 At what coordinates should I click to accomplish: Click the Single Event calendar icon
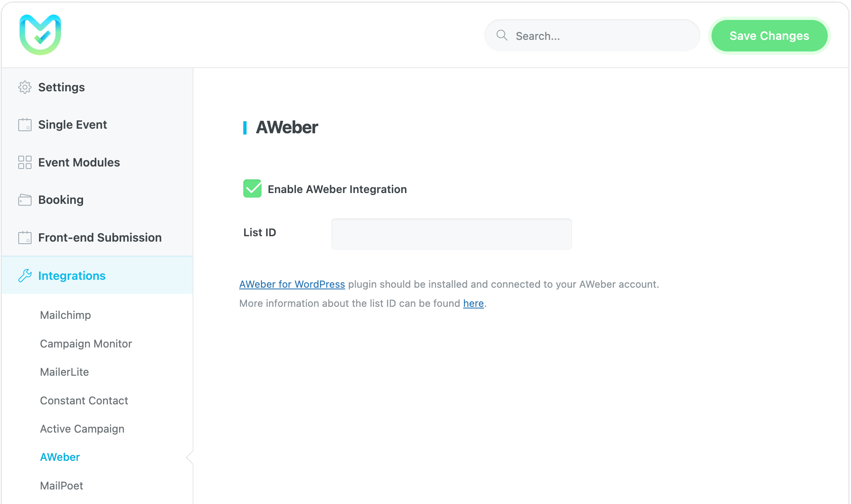click(25, 125)
